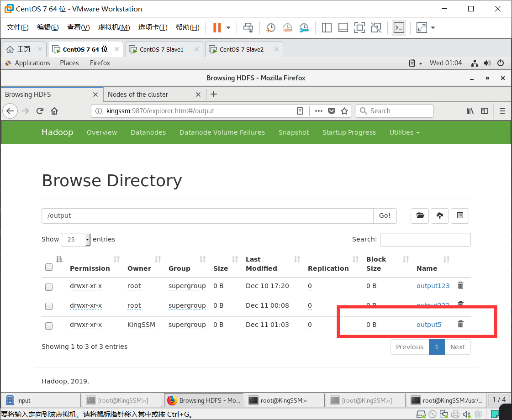Screen dimensions: 512x420
Task: Check the Dec 11 00:08 row checkbox
Action: (49, 306)
